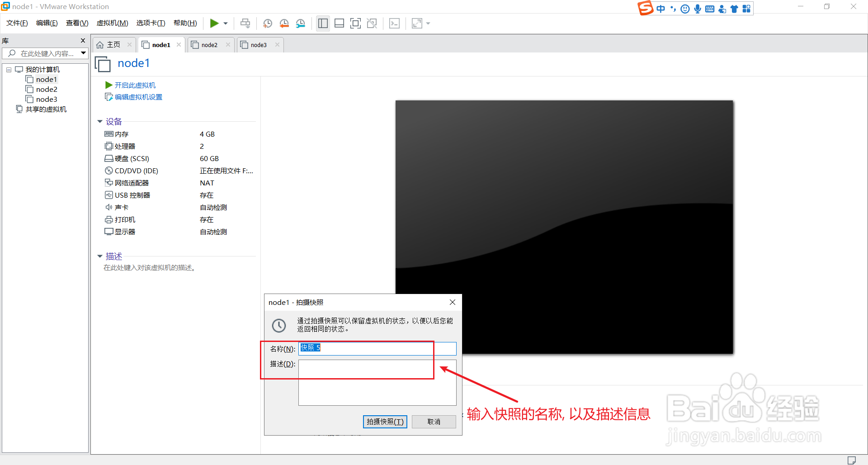The image size is (868, 465).
Task: Click the library search input field
Action: pyautogui.click(x=41, y=53)
